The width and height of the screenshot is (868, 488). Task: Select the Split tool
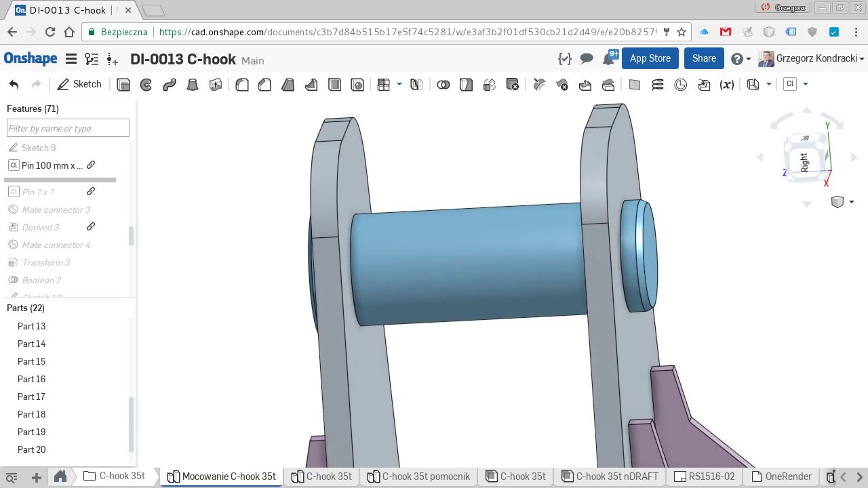click(467, 85)
